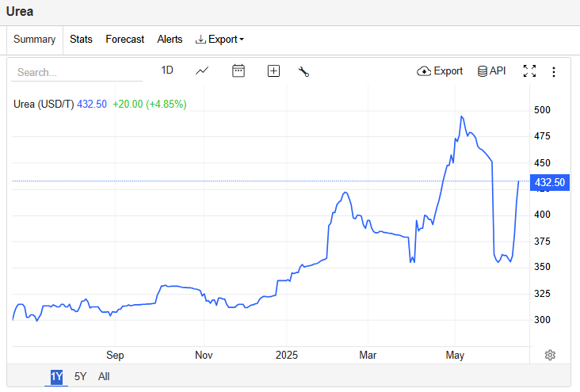Select the 5Y time range
Screen dimensions: 580x392
[x=80, y=377]
